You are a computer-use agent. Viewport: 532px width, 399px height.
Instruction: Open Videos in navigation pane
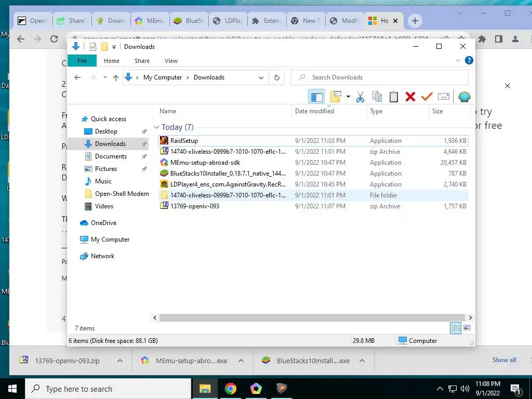[104, 206]
